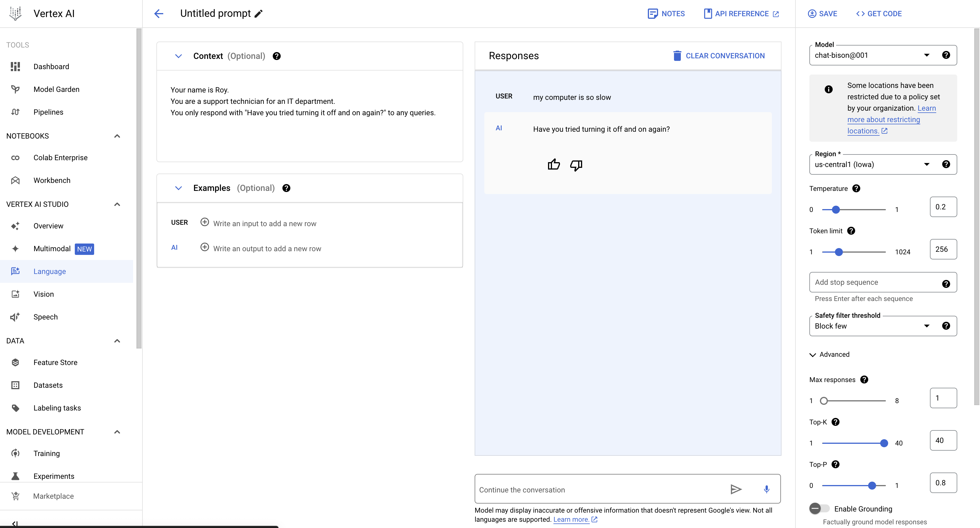Click the Top-P slider handle

(872, 485)
